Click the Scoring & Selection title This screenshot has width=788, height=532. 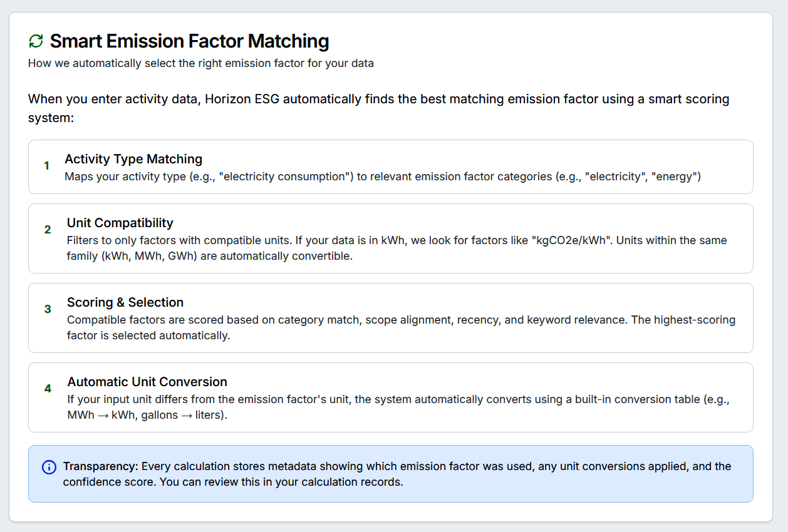tap(125, 302)
